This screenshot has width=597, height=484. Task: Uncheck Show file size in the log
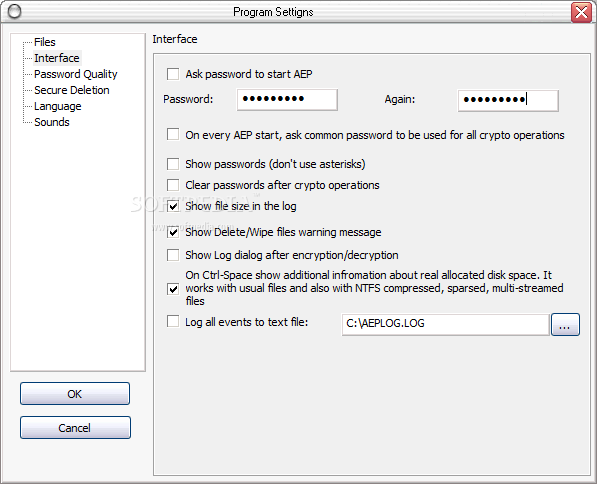[173, 206]
